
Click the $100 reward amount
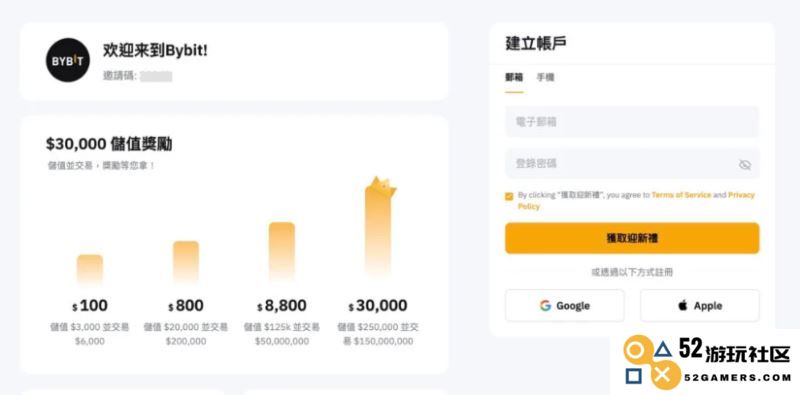90,306
